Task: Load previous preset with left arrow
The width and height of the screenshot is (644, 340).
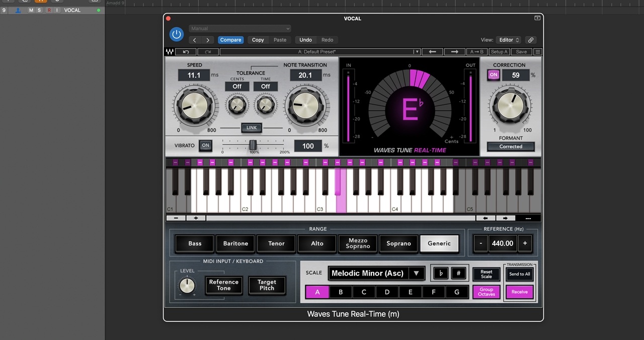Action: pos(432,52)
